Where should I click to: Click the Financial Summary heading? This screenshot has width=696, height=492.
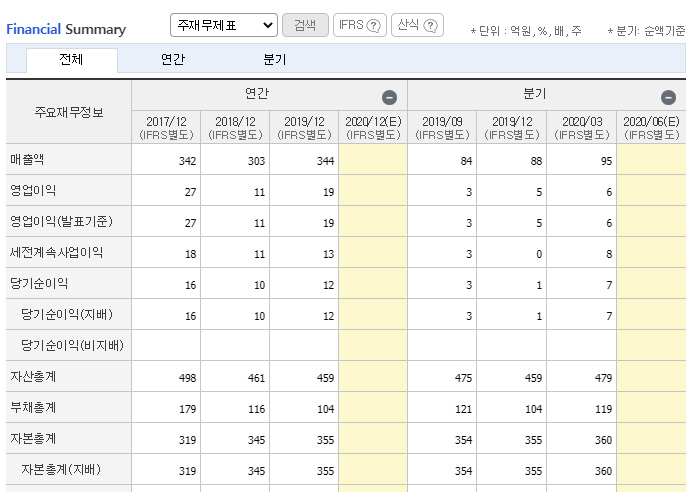[x=66, y=30]
